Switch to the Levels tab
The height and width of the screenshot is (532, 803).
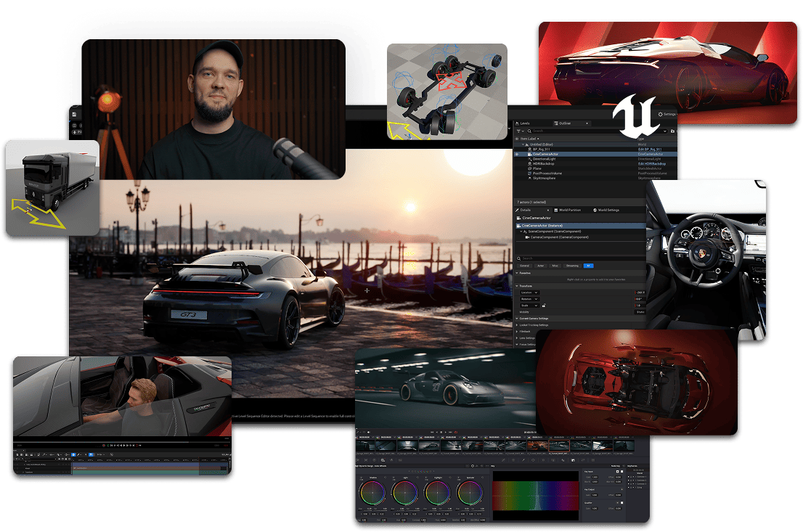[522, 123]
